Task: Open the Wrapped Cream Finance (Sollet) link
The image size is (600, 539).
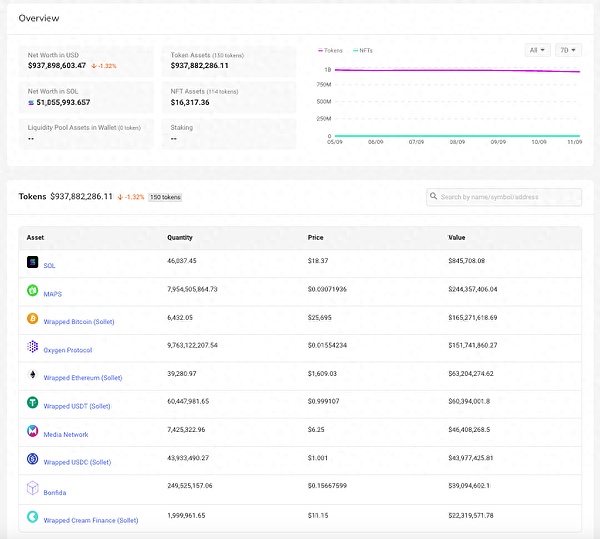Action: tap(91, 520)
